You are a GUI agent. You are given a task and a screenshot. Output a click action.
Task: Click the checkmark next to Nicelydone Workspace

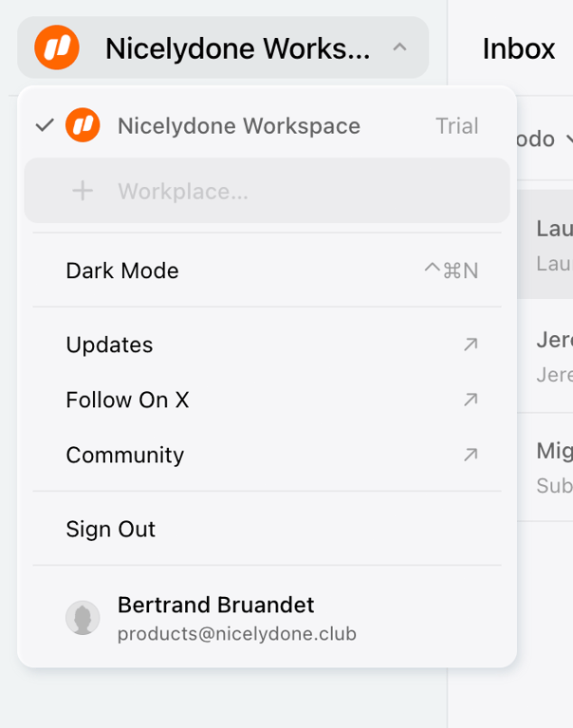pyautogui.click(x=45, y=125)
